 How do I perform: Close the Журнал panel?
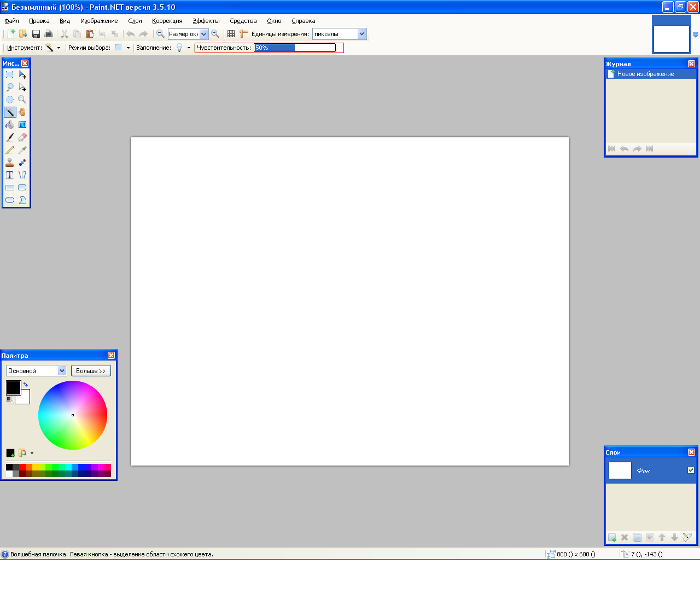click(x=691, y=64)
